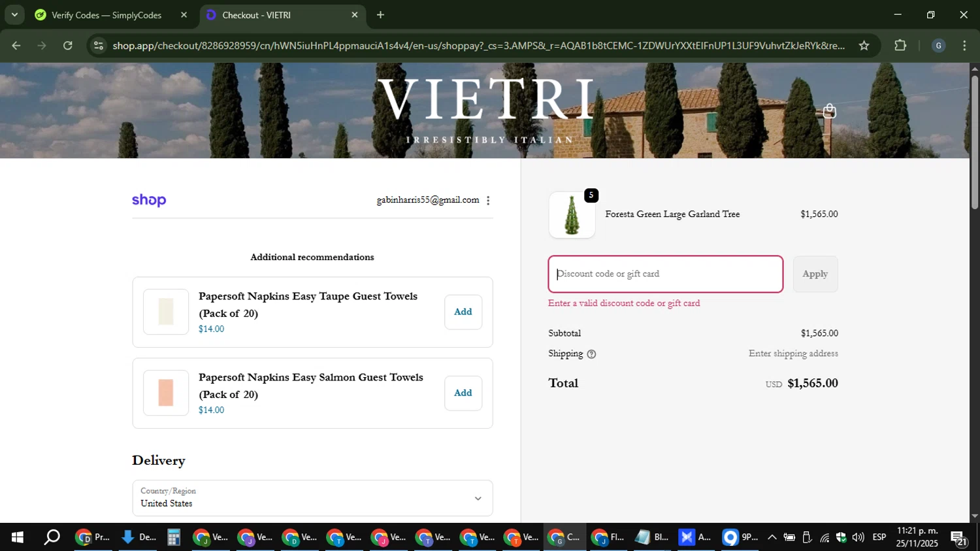Image resolution: width=980 pixels, height=551 pixels.
Task: Open the De... download app in taskbar
Action: pyautogui.click(x=139, y=537)
